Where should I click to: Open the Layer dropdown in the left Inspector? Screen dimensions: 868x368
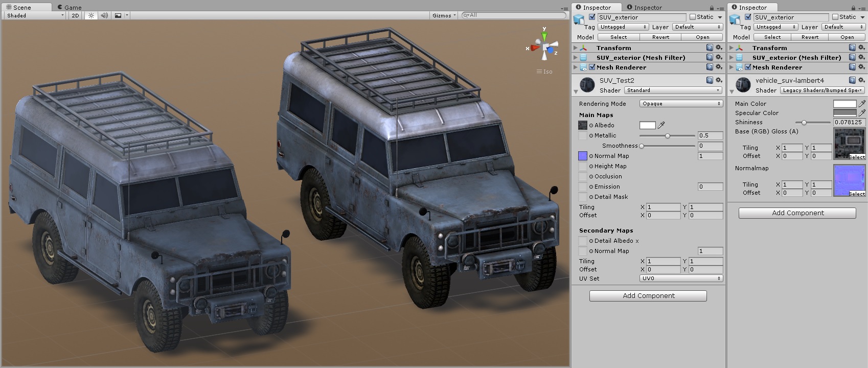[x=697, y=27]
